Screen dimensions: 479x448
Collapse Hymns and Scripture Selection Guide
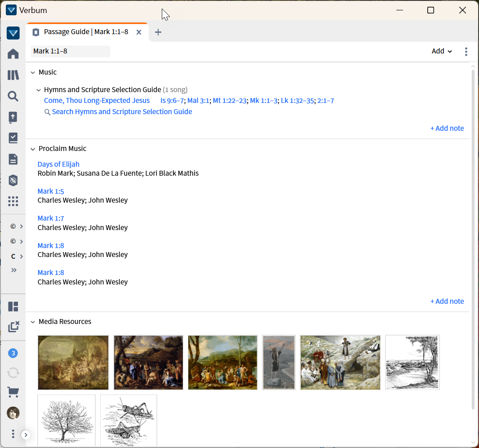pos(39,90)
